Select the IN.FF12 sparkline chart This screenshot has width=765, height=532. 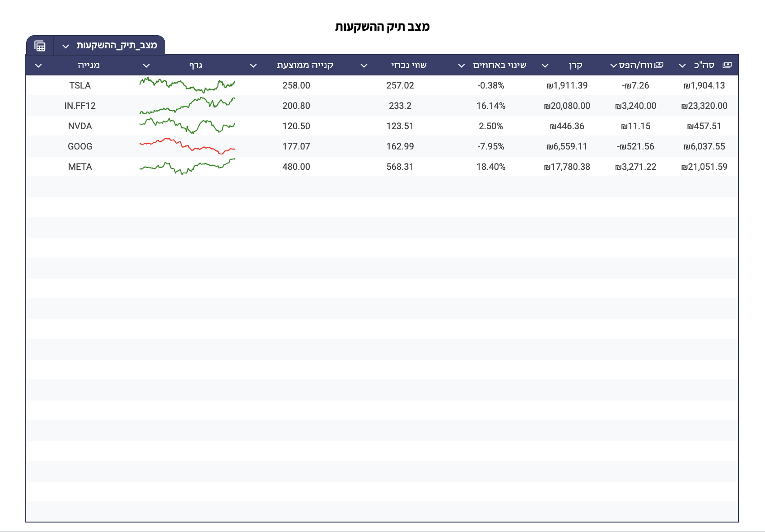pos(187,105)
